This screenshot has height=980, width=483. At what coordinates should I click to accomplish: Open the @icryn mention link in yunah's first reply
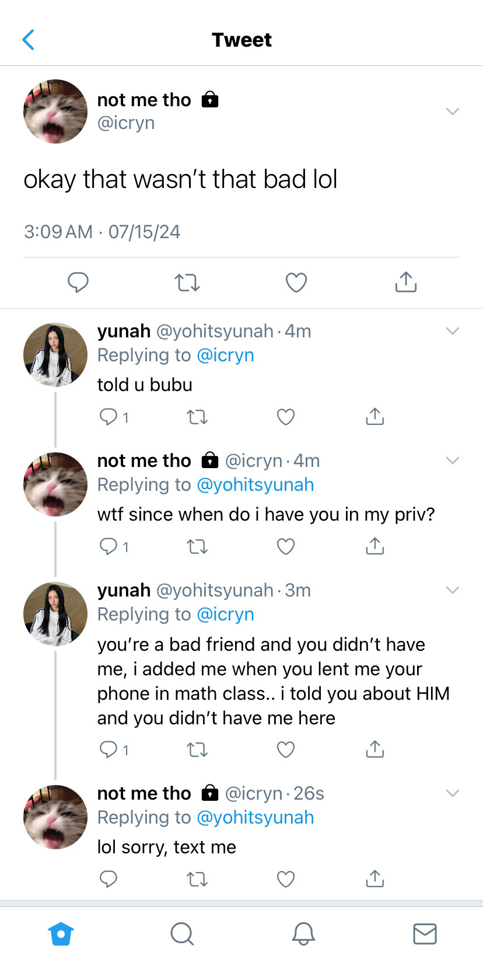pyautogui.click(x=226, y=355)
